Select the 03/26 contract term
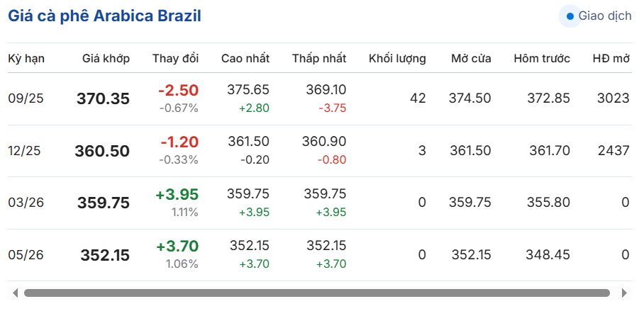Image resolution: width=644 pixels, height=311 pixels. (x=26, y=203)
